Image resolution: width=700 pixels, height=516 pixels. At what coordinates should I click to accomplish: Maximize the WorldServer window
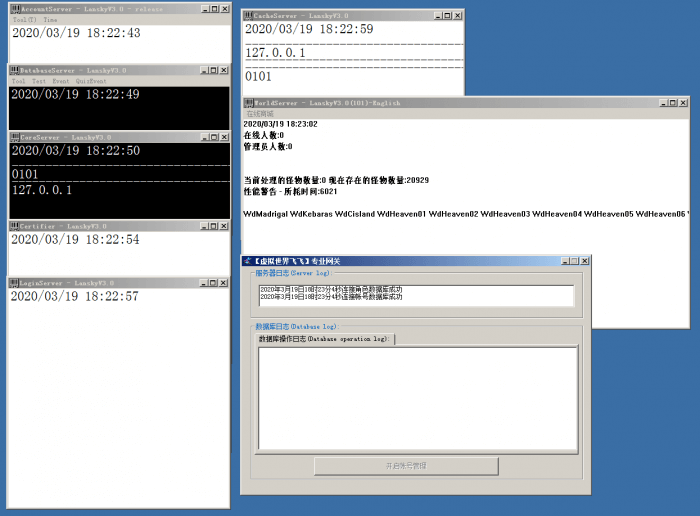pos(671,103)
